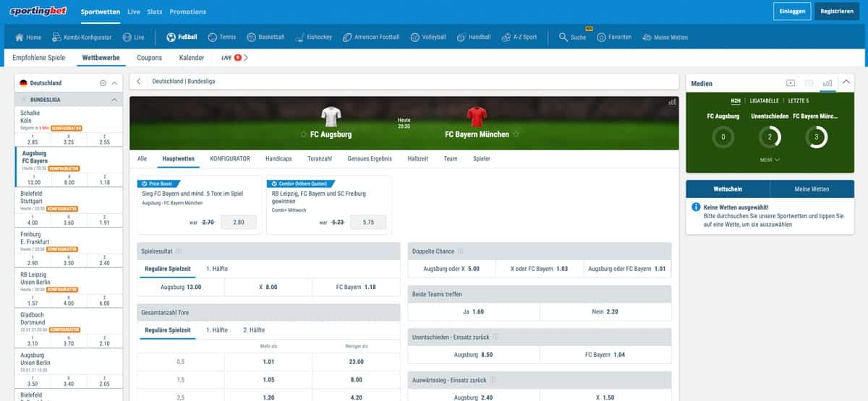This screenshot has width=868, height=401.
Task: Collapse the Medien panel
Action: 846,83
